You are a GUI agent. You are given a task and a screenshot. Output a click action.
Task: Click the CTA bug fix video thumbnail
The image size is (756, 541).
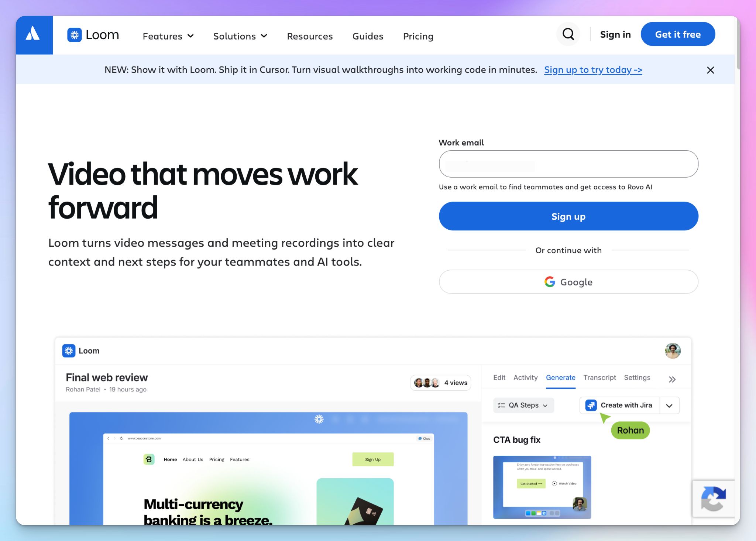click(542, 487)
